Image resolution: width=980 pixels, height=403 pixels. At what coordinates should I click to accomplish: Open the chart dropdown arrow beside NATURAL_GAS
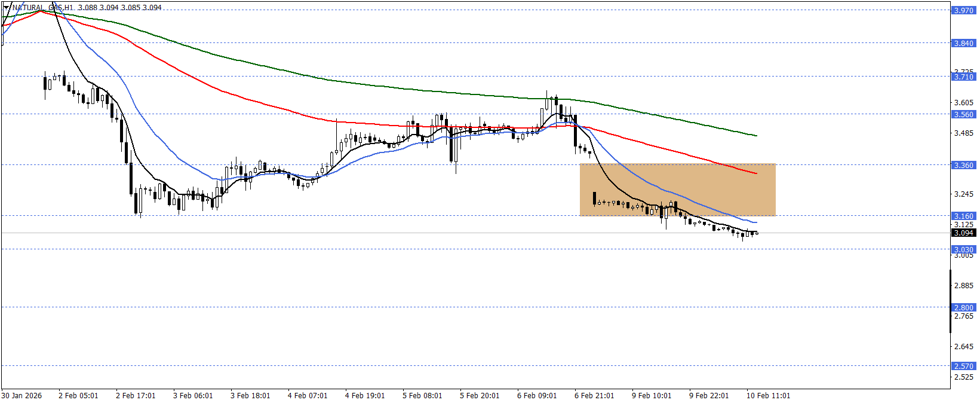(7, 8)
